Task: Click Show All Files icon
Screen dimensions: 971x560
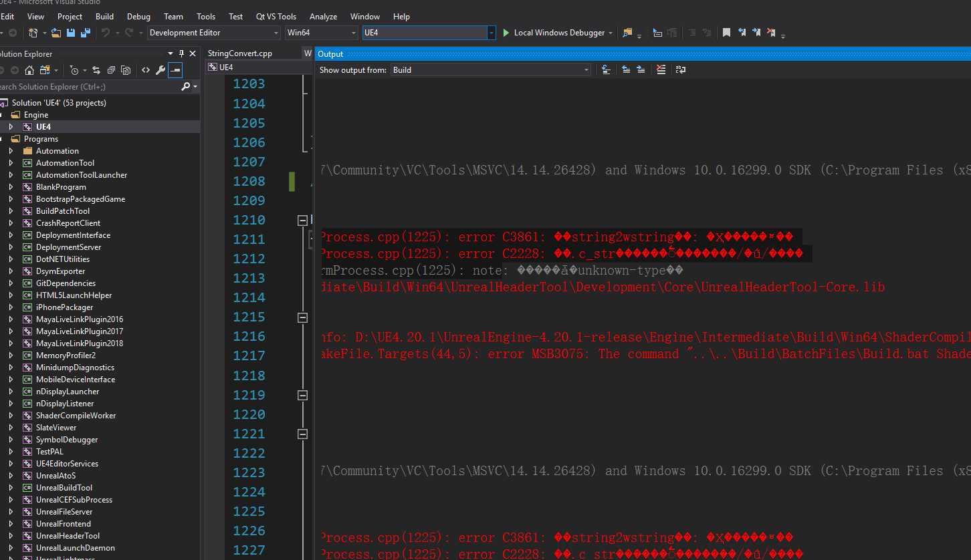Action: [126, 70]
